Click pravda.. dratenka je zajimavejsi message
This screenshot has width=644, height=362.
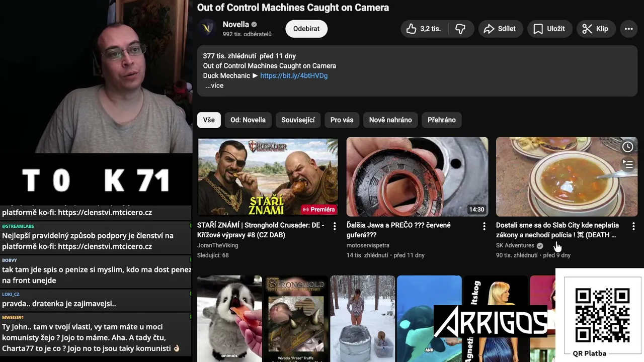(x=59, y=304)
